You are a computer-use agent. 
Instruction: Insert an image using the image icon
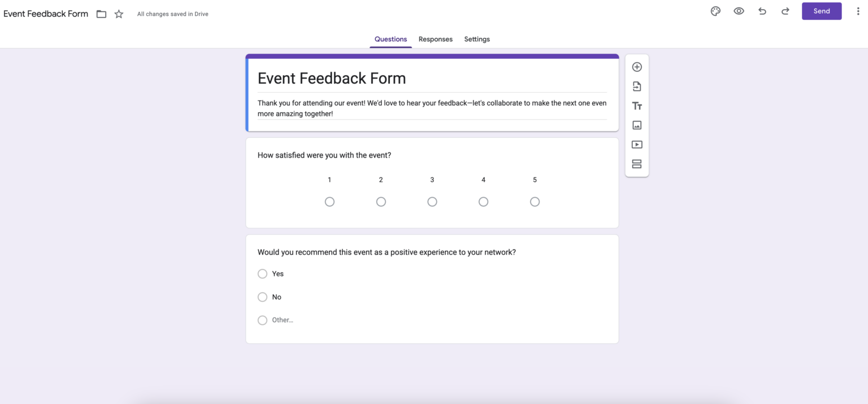coord(637,125)
